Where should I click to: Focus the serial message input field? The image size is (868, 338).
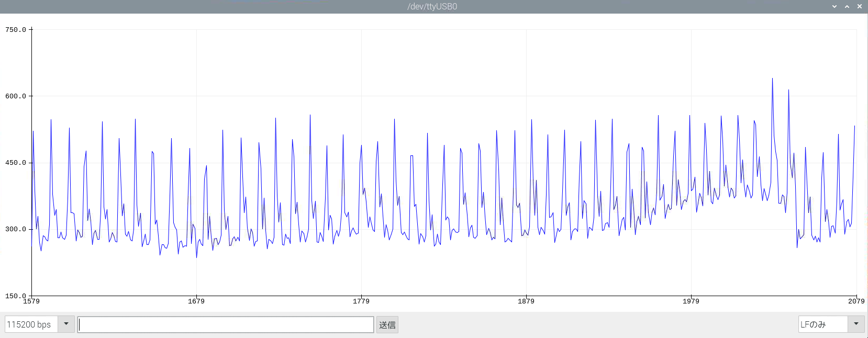(226, 324)
